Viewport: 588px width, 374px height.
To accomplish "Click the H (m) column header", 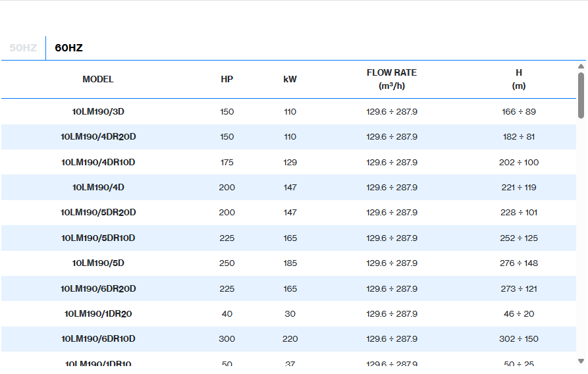I will 518,79.
